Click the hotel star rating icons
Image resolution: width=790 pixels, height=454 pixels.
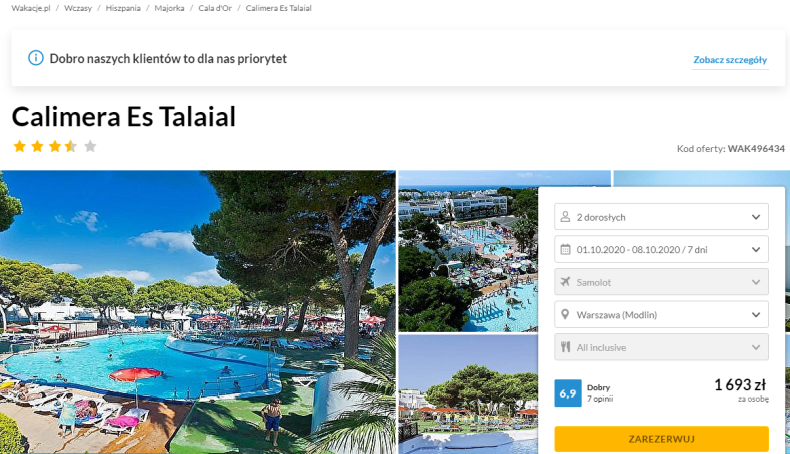(x=54, y=147)
